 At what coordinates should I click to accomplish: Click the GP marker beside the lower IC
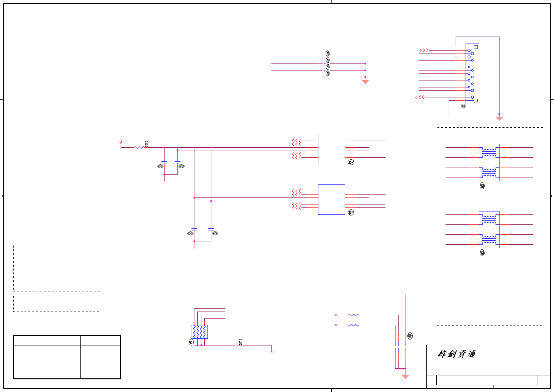point(351,212)
